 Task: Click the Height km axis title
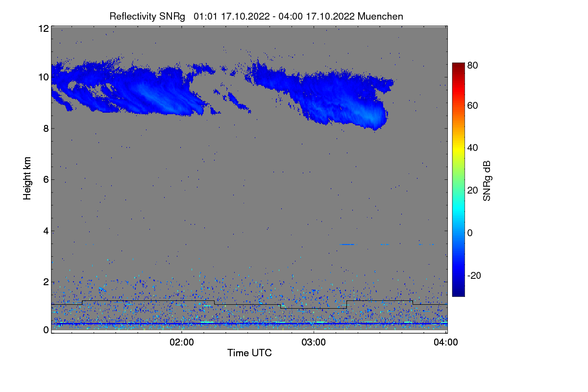click(x=27, y=178)
